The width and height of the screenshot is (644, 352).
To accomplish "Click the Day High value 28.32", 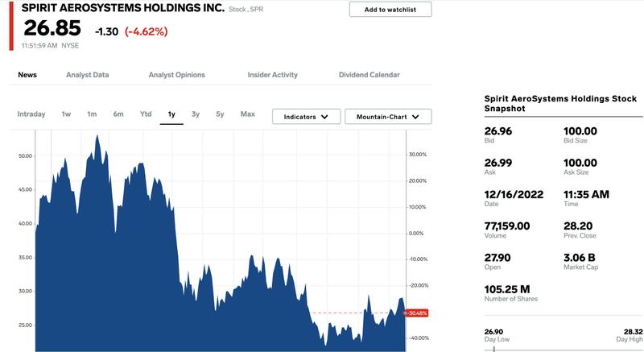I will tap(634, 332).
